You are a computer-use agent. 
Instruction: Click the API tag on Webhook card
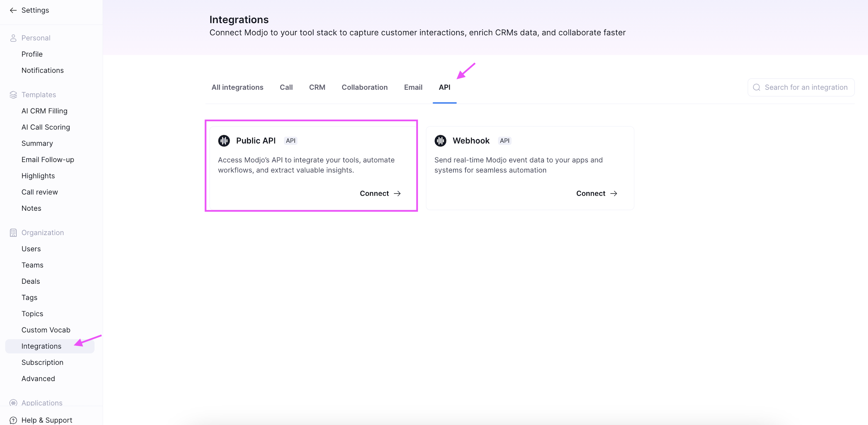click(505, 141)
